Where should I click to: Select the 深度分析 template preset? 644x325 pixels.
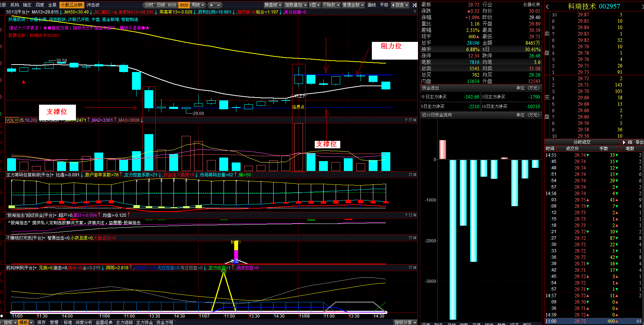[x=84, y=322]
